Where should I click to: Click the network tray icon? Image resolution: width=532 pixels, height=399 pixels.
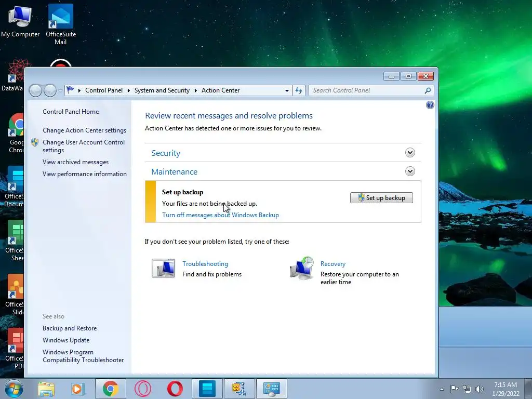(467, 389)
